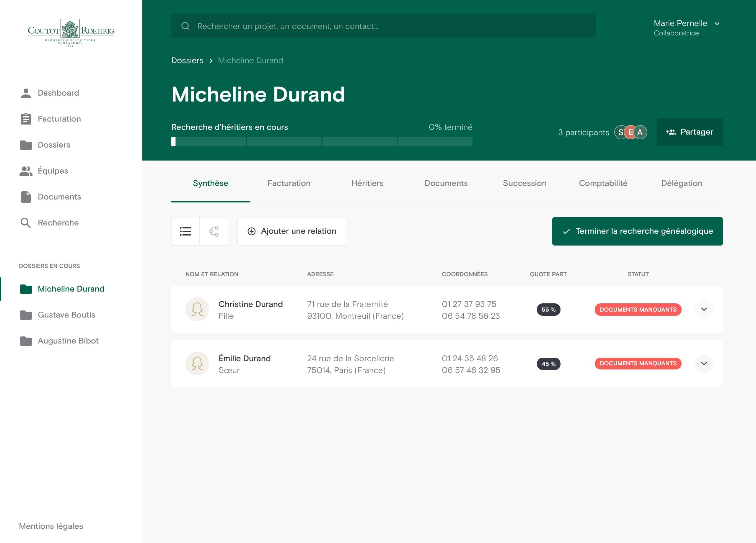The image size is (756, 543).
Task: Click the Partager button
Action: coord(690,132)
